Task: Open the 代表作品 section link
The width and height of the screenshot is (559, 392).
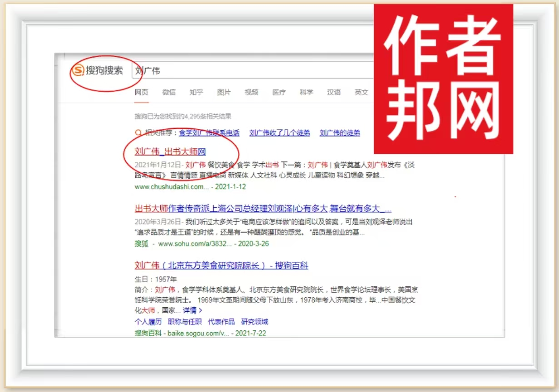Action: pyautogui.click(x=221, y=322)
